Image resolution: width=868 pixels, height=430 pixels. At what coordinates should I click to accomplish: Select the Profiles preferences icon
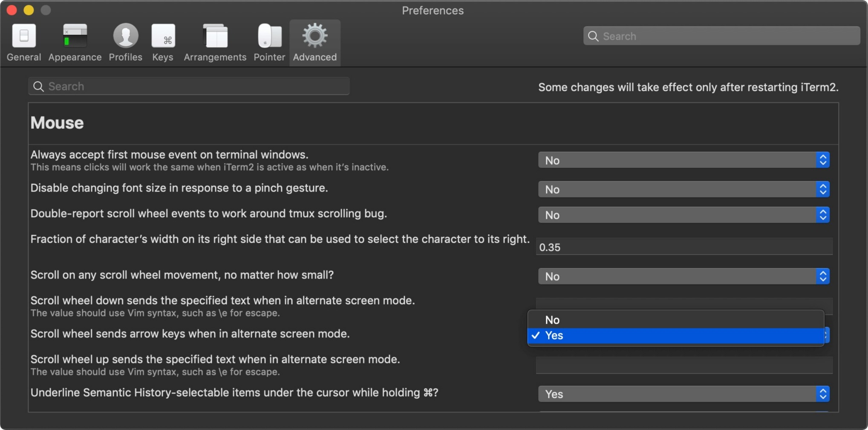click(x=125, y=41)
